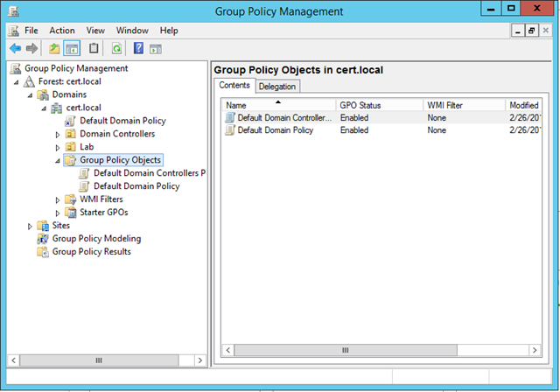Open the View menu

[x=95, y=31]
